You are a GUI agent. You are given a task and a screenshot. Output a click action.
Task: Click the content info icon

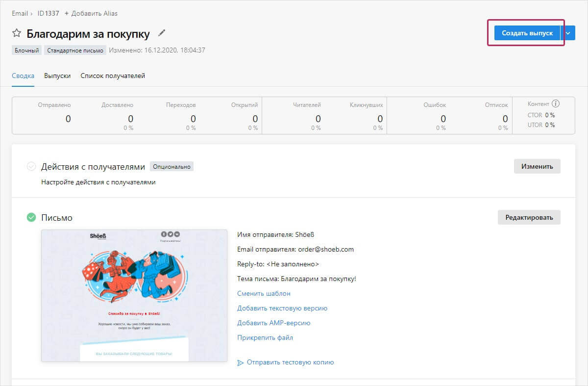click(555, 103)
